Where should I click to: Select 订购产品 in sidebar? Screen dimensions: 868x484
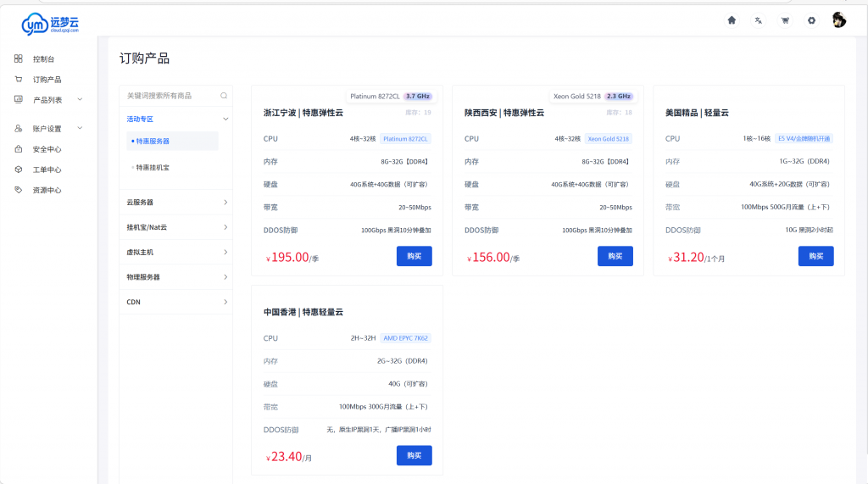pyautogui.click(x=47, y=80)
